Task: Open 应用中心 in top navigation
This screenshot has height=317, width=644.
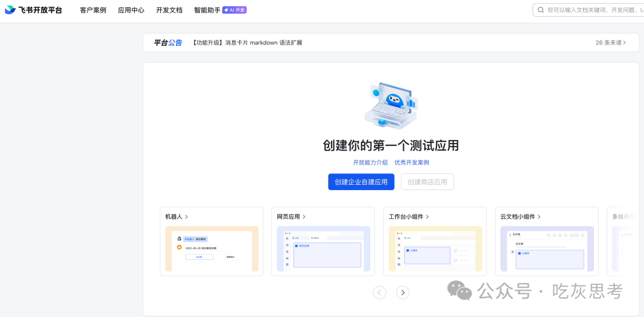Action: [131, 10]
